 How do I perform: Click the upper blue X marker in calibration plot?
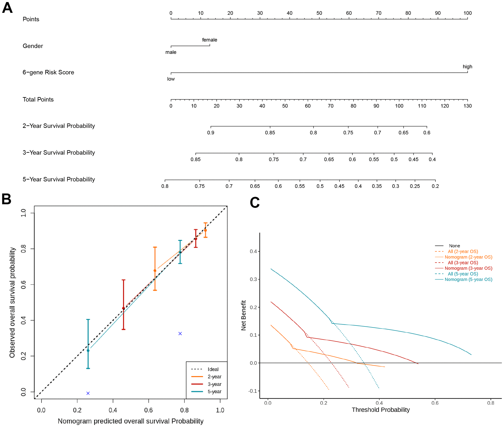click(180, 334)
